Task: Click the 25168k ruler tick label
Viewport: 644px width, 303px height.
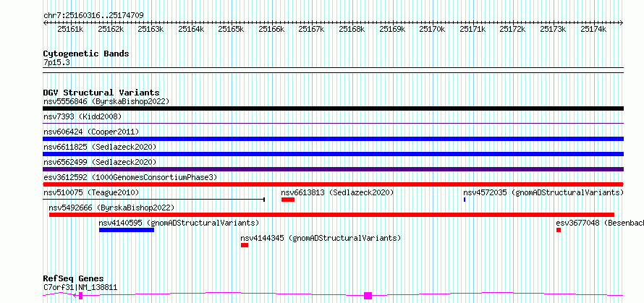Action: click(x=352, y=30)
